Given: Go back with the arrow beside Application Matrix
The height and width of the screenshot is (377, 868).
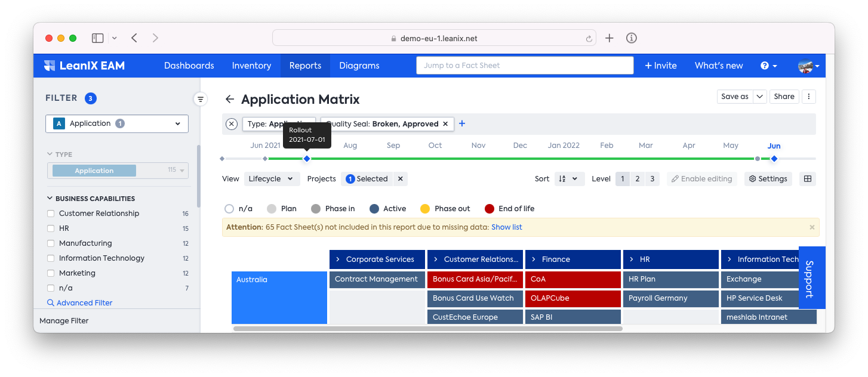Looking at the screenshot, I should coord(230,100).
